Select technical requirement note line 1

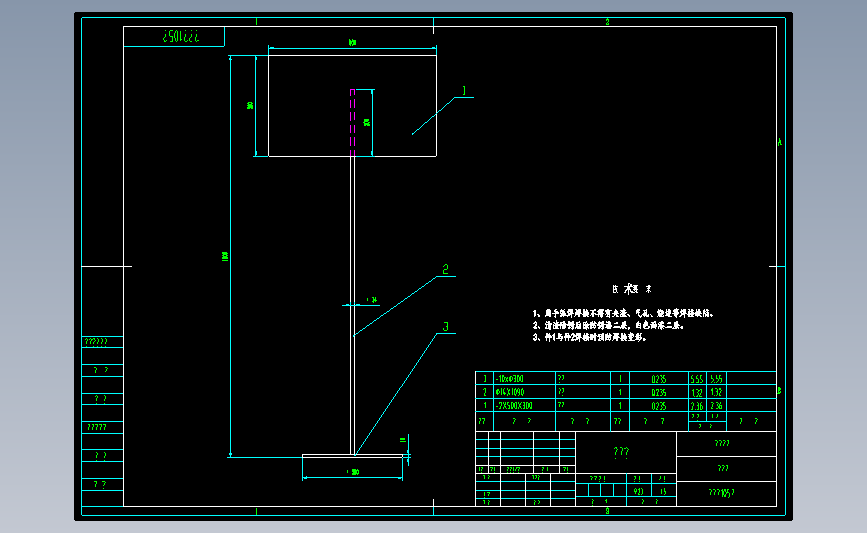pos(623,313)
